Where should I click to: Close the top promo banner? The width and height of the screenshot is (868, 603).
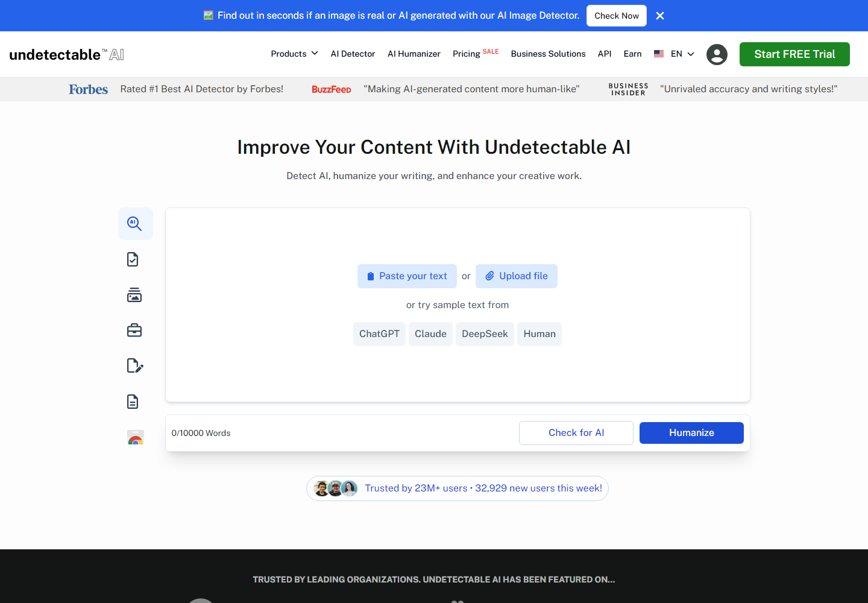(660, 16)
